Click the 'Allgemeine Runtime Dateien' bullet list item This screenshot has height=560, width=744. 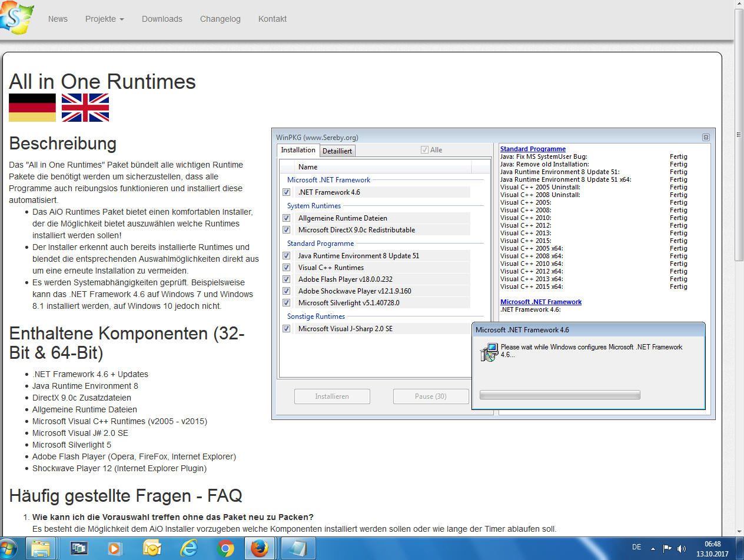(x=85, y=409)
